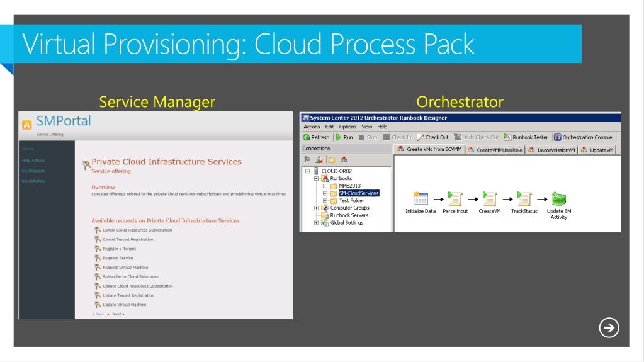Click the new runbook icon in Connections toolbar
644x362 pixels.
click(344, 159)
